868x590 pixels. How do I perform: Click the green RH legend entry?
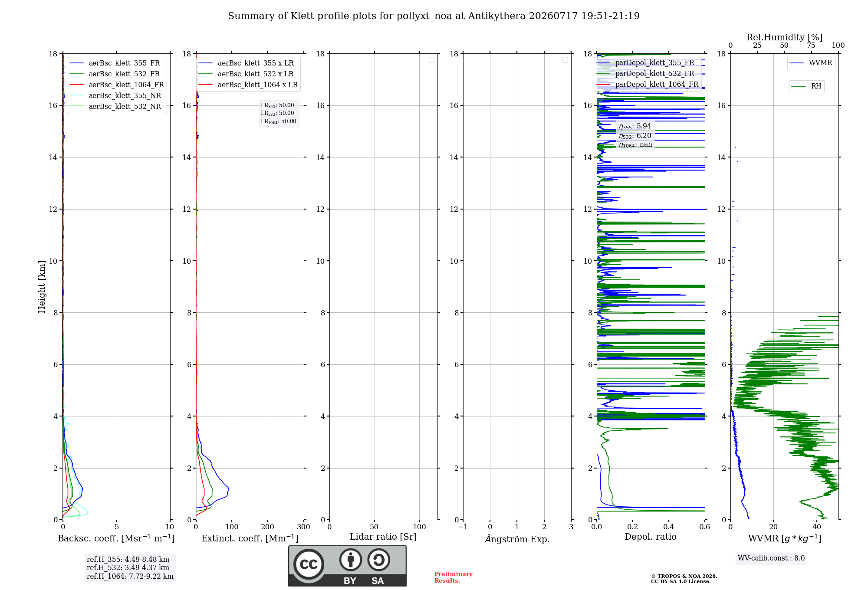point(806,86)
